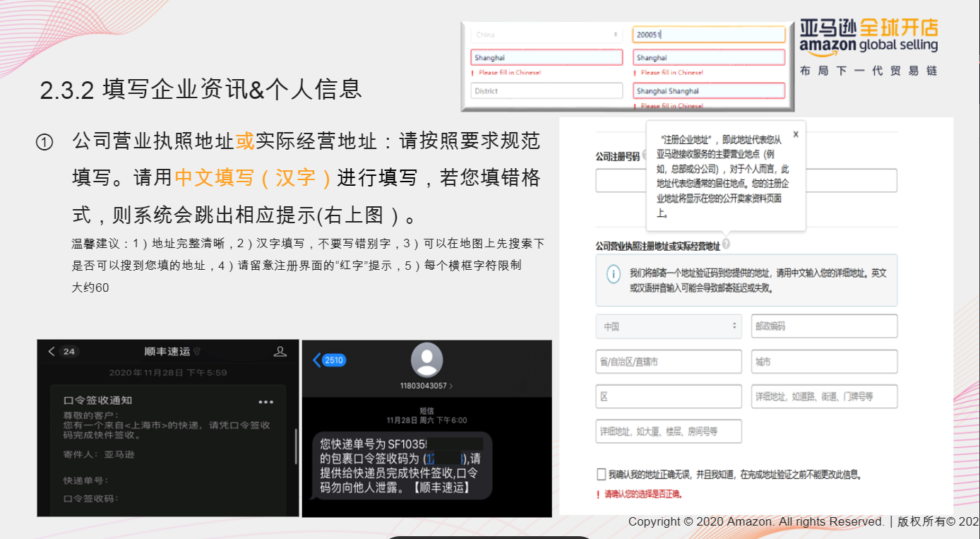Click the 邮政编码 input field
The width and height of the screenshot is (980, 539).
[x=824, y=326]
